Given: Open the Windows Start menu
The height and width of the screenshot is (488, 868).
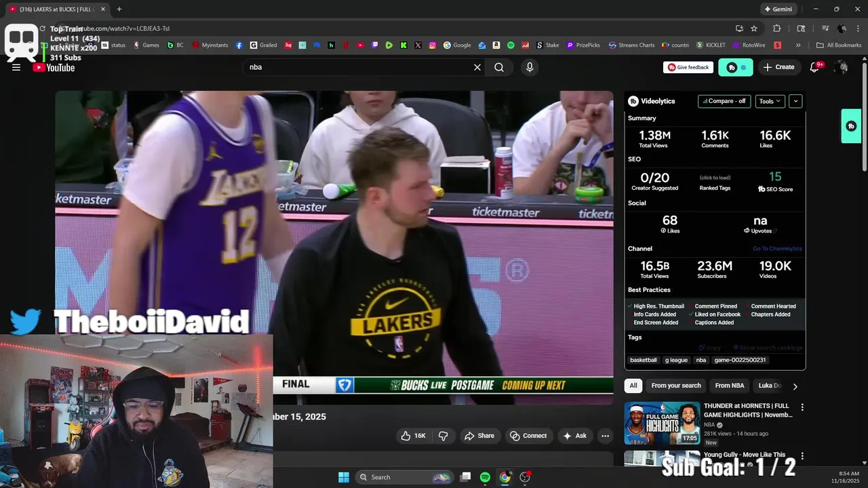Looking at the screenshot, I should (x=344, y=477).
